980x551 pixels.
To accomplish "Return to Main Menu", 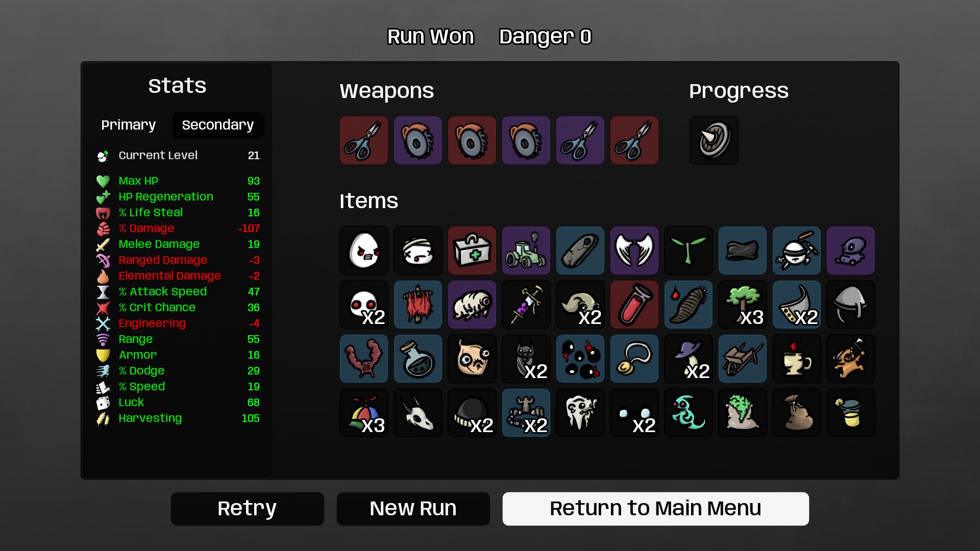I will (656, 509).
